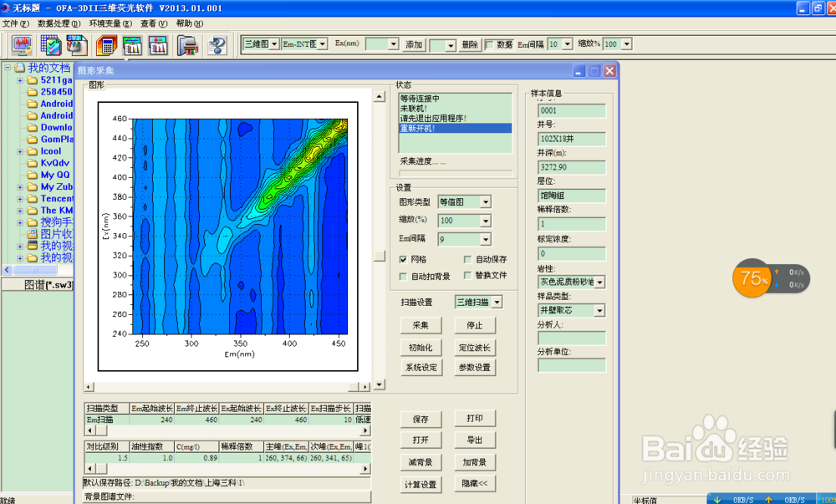This screenshot has height=504, width=836.
Task: Open the 图形类型 等值图 dropdown
Action: coord(484,201)
